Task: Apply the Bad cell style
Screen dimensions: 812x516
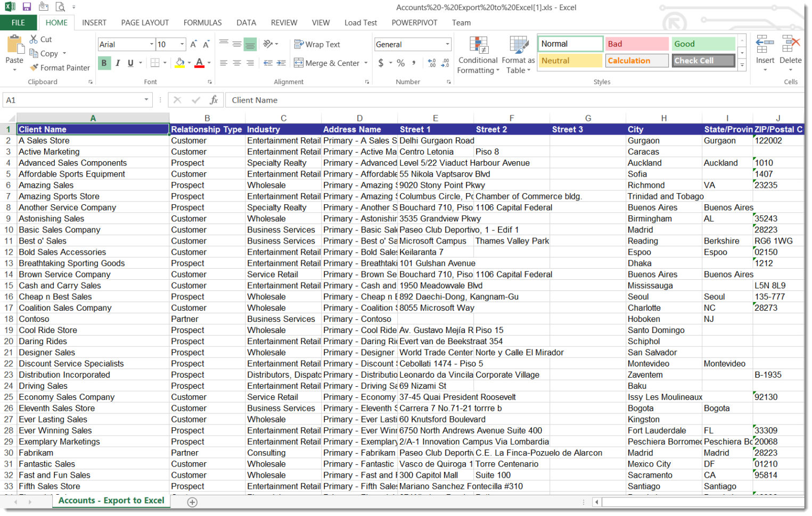Action: (x=636, y=44)
